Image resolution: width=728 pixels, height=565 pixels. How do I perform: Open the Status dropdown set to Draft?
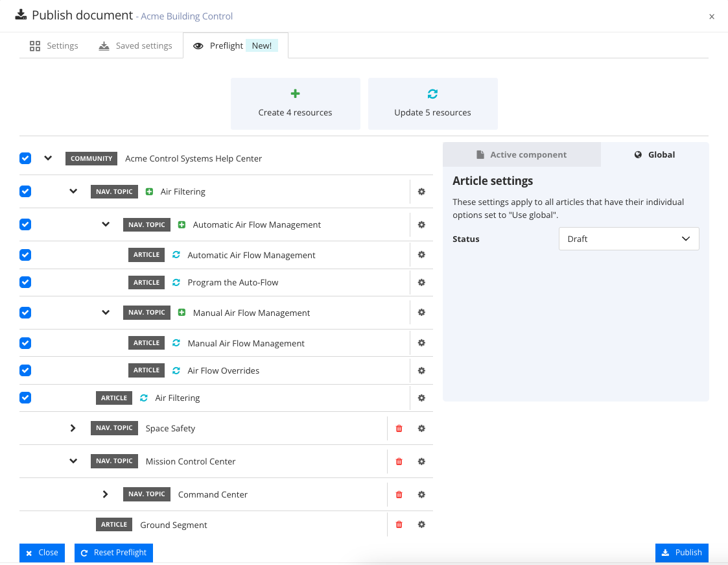point(628,239)
